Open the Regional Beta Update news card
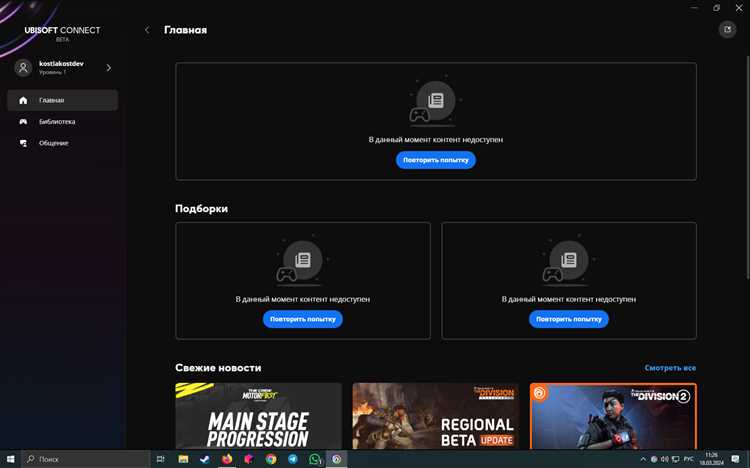750x468 pixels. click(436, 416)
